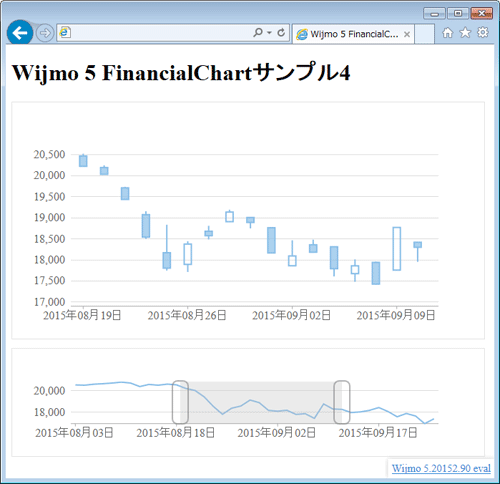
Task: Open the address bar dropdown arrow
Action: tap(269, 33)
